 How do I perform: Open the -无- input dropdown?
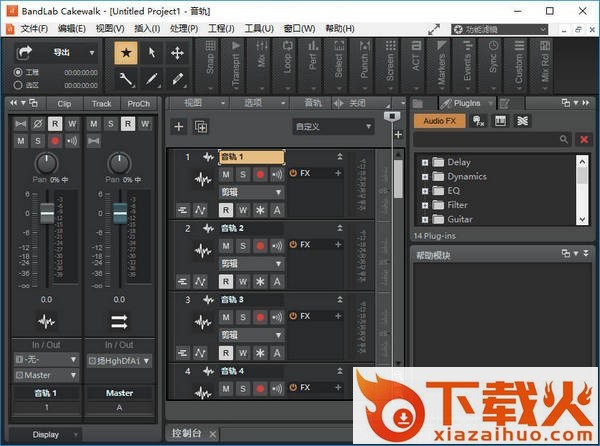(46, 360)
